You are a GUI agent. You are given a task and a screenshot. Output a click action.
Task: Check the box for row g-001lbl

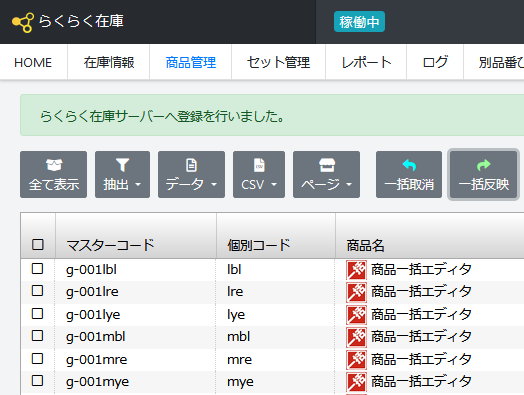(37, 268)
